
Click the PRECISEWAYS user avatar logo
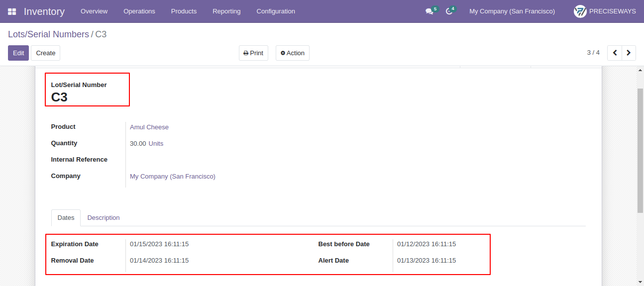(580, 11)
